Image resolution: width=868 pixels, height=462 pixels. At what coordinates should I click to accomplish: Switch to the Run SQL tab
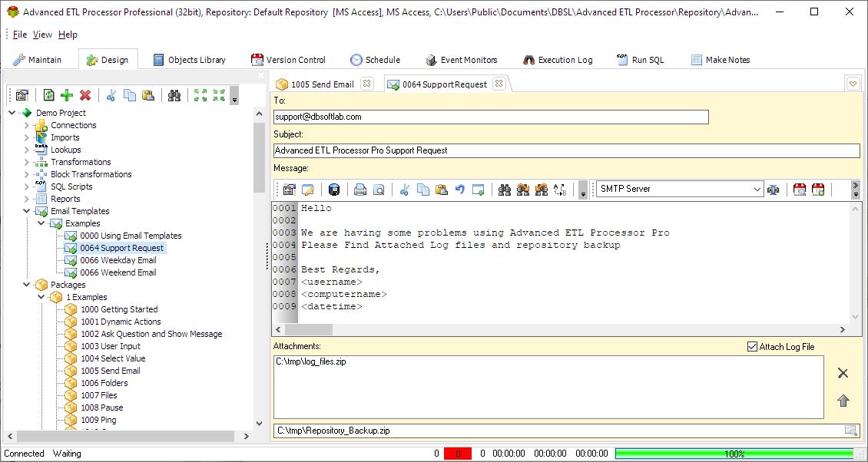click(641, 60)
